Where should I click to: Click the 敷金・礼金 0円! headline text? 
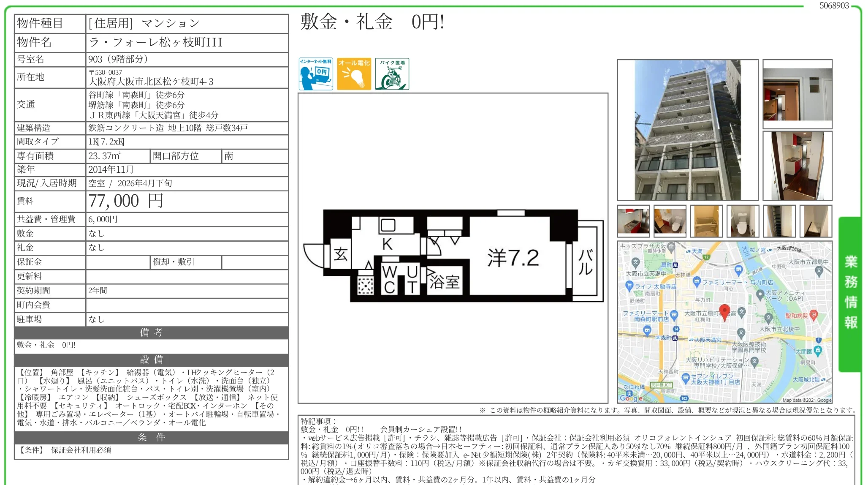[372, 22]
